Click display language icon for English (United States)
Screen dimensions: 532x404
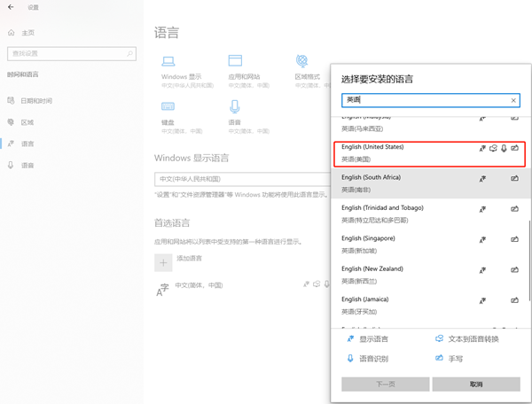point(482,148)
